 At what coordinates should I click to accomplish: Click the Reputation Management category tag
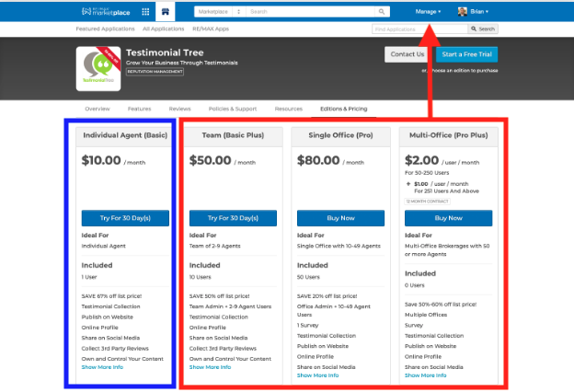tap(155, 72)
